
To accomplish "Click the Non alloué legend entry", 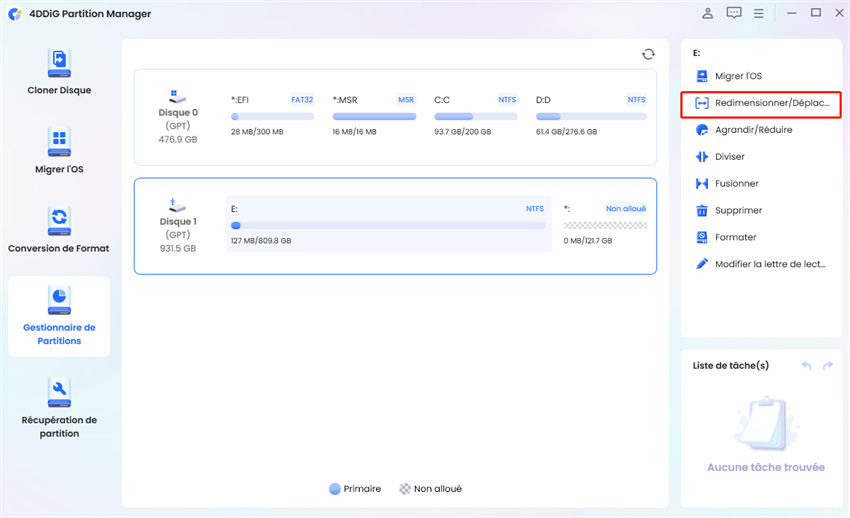I will pyautogui.click(x=430, y=489).
